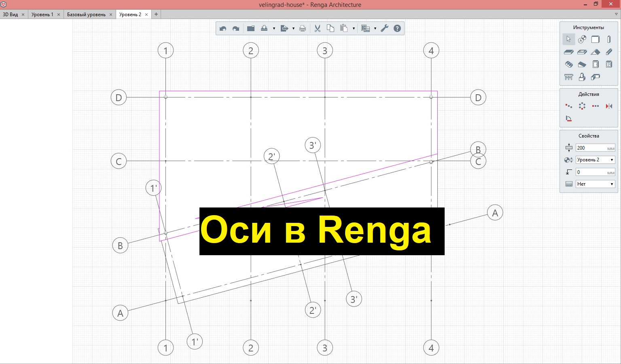Expand the Save options arrow
Screen dimensions: 621x364
click(x=274, y=29)
